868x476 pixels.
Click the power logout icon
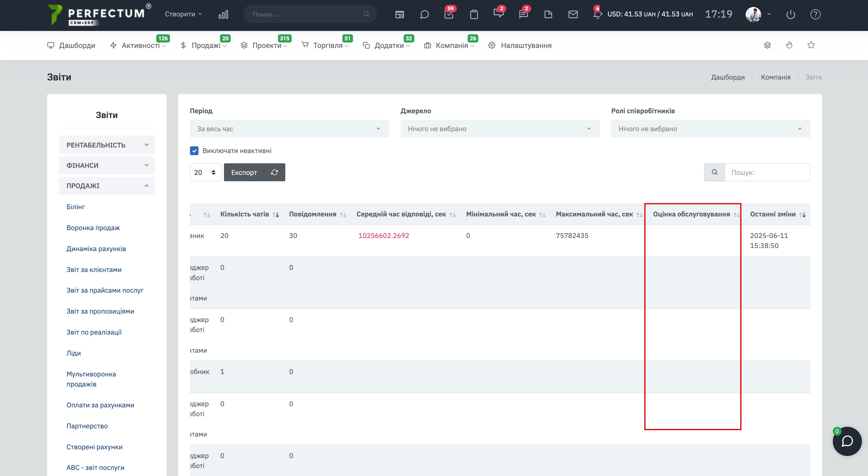click(x=791, y=14)
